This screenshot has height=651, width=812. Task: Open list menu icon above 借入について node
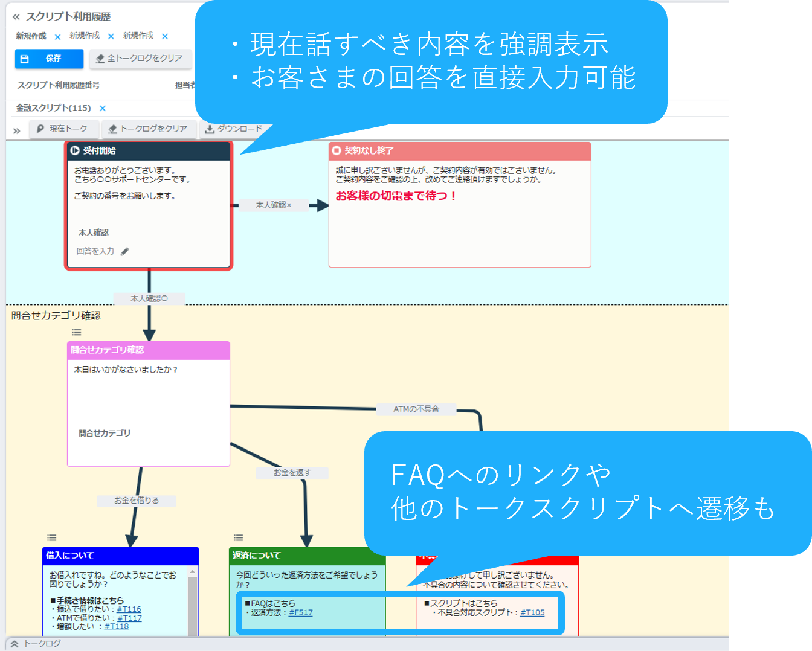click(x=52, y=537)
